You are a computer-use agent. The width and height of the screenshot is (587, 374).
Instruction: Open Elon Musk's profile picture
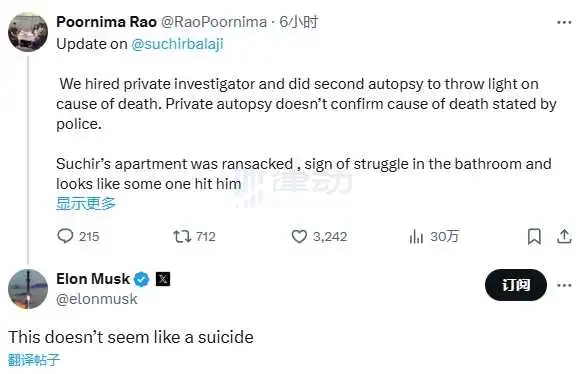click(x=28, y=289)
